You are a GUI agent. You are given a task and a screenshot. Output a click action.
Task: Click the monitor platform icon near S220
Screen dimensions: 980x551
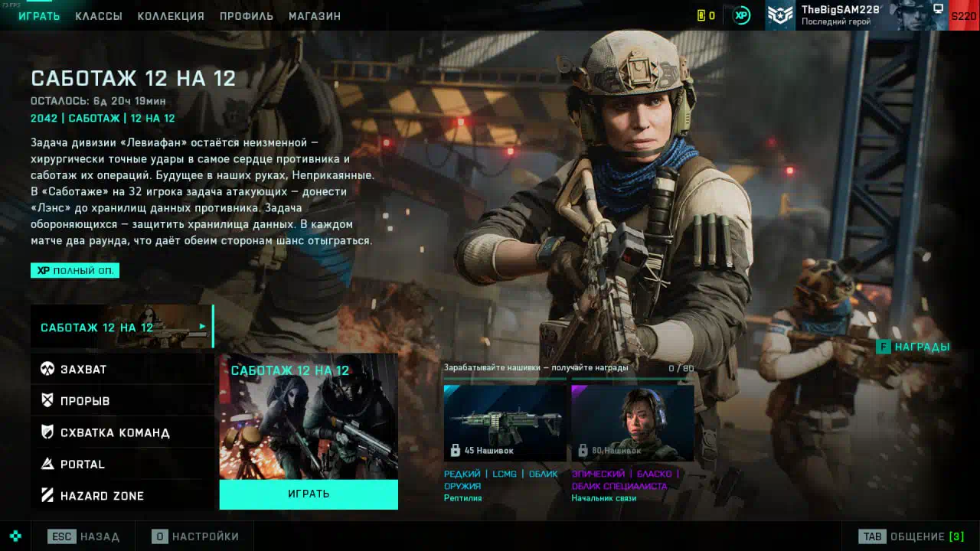point(938,9)
